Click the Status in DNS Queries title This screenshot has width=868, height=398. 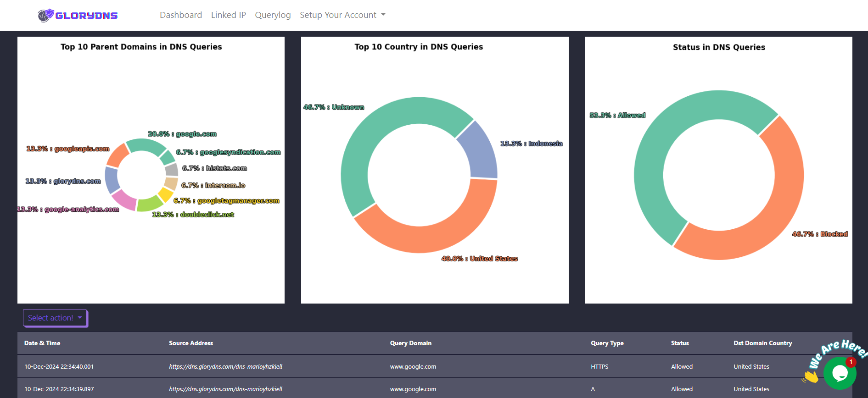pyautogui.click(x=719, y=47)
